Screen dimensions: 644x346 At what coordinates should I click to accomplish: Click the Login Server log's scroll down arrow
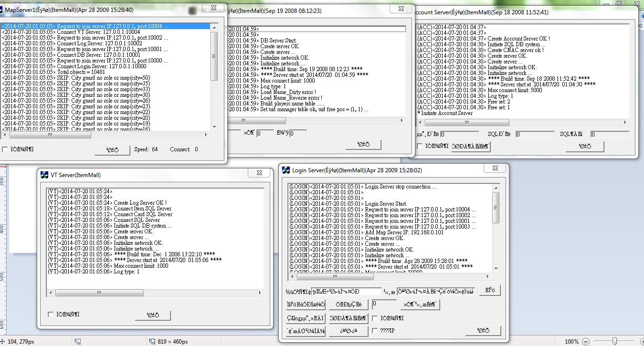click(496, 269)
